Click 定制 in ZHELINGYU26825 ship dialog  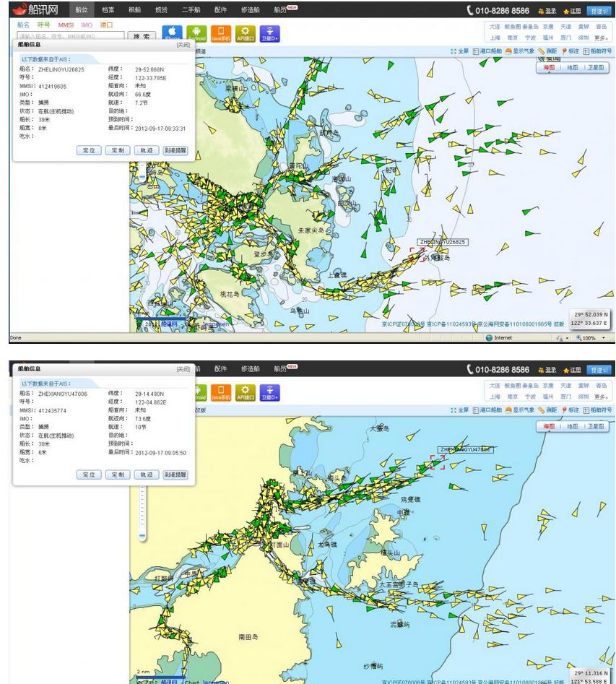118,150
